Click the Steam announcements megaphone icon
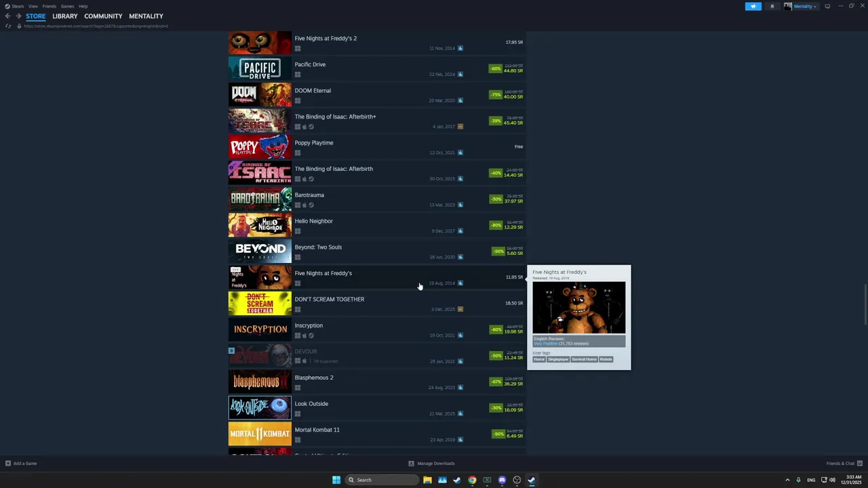Viewport: 868px width, 488px height. tap(753, 6)
